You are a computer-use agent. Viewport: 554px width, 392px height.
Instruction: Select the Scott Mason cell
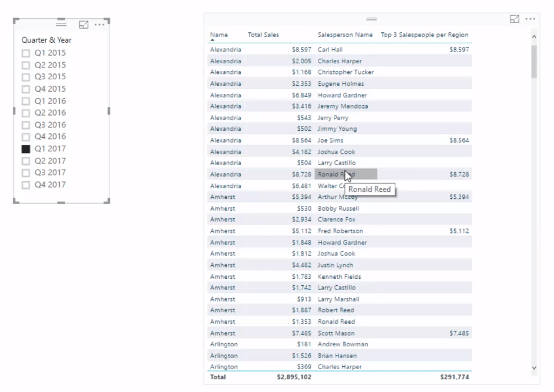coord(336,333)
